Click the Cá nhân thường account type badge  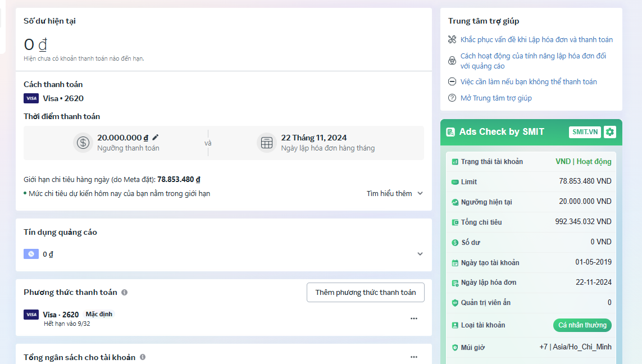coord(582,325)
